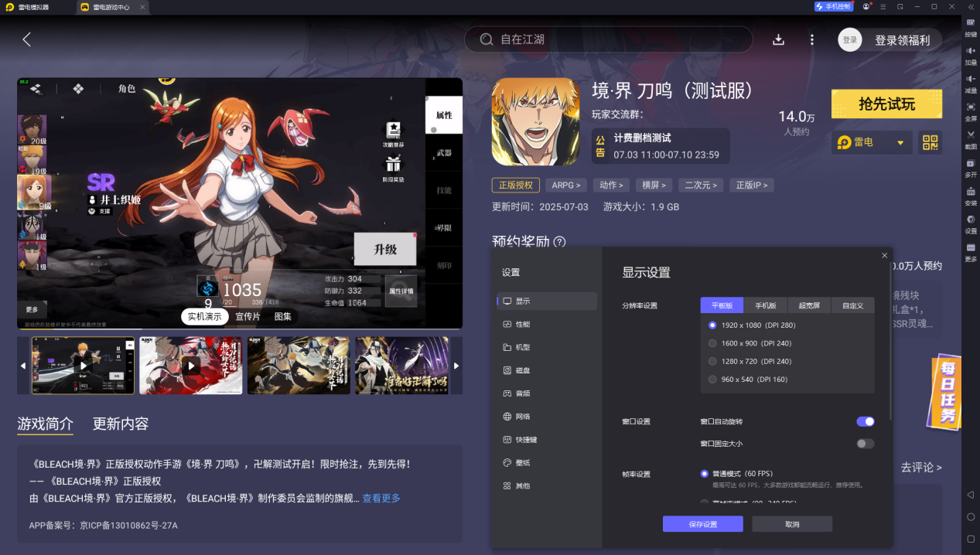Image resolution: width=980 pixels, height=555 pixels.
Task: Click 减量 volume down icon
Action: pos(971,83)
